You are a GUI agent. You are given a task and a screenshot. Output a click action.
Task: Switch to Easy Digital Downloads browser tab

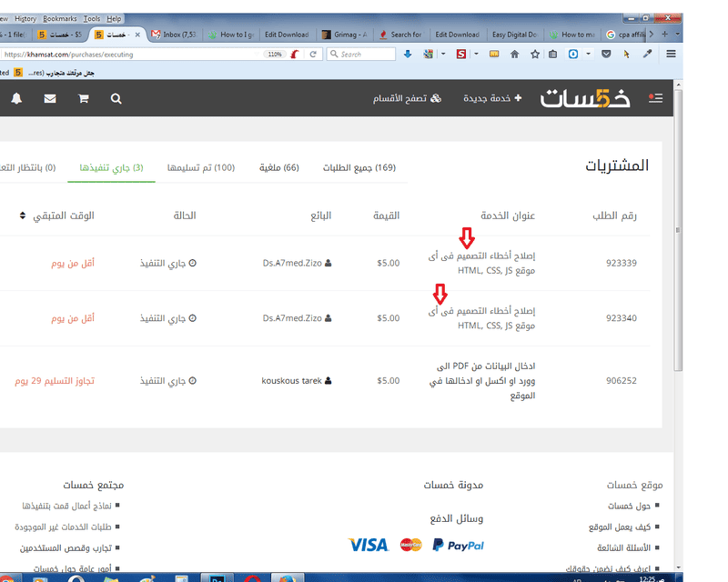point(514,35)
